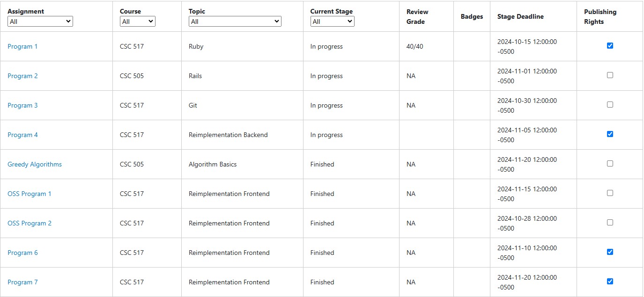This screenshot has height=297, width=644.
Task: Enable publishing rights for OSS Program 1
Action: click(610, 193)
